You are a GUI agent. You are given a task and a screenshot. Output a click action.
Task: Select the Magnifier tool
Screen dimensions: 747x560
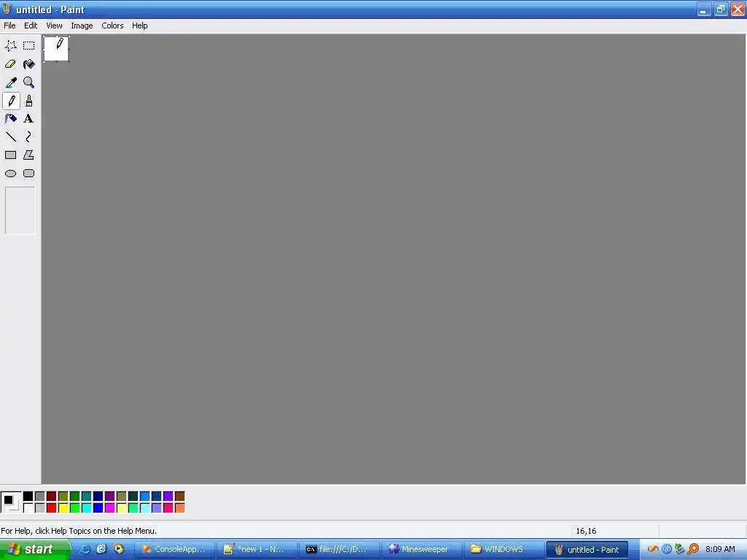[29, 82]
